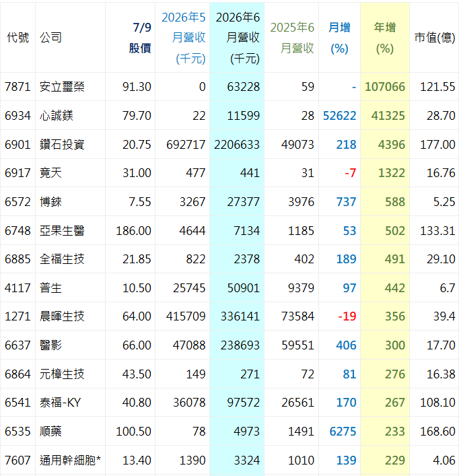This screenshot has width=459, height=476.
Task: Select company name 鑽石投資
Action: 62,145
